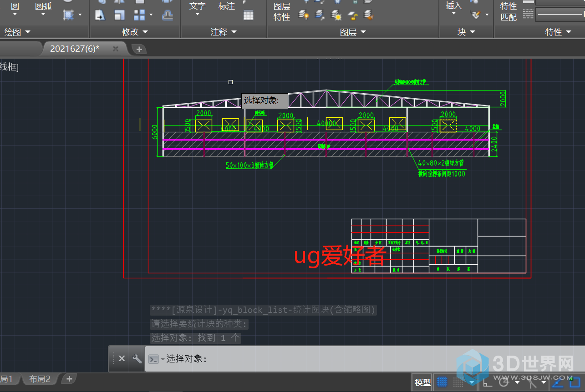This screenshot has width=585, height=392.
Task: Click the layer freeze (sun) icon
Action: (x=336, y=15)
